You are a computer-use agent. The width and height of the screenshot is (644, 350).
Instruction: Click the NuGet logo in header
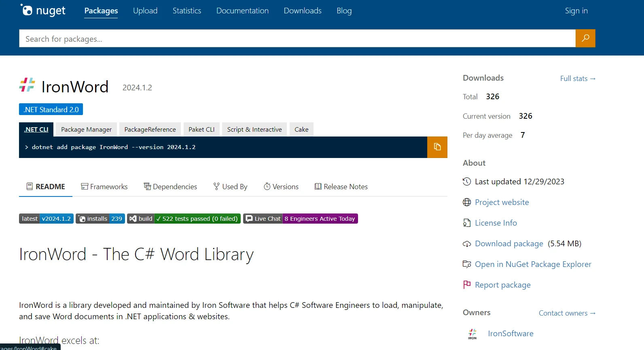(x=43, y=11)
